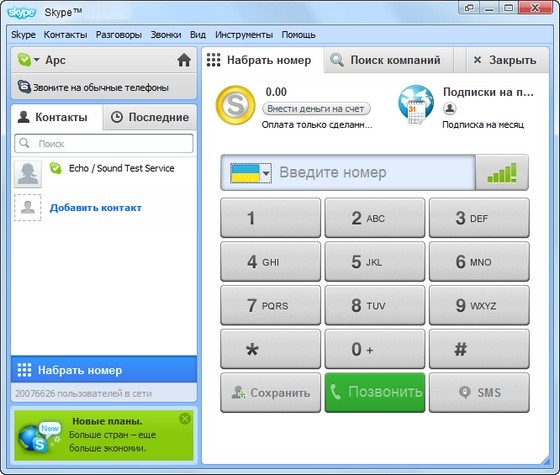The height and width of the screenshot is (475, 560).
Task: Open the call quality signal bars indicator
Action: click(x=502, y=172)
